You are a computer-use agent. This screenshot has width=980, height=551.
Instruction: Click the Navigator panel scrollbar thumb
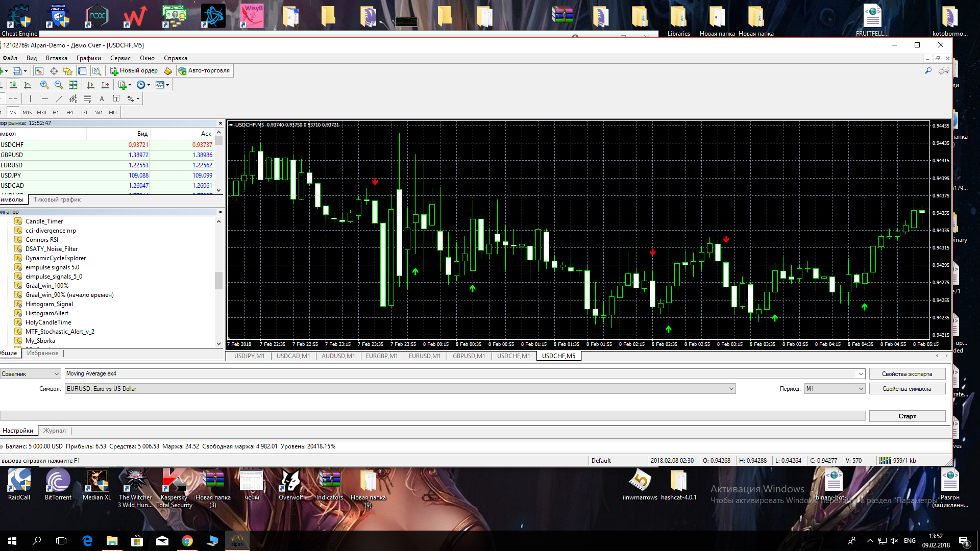[x=218, y=280]
